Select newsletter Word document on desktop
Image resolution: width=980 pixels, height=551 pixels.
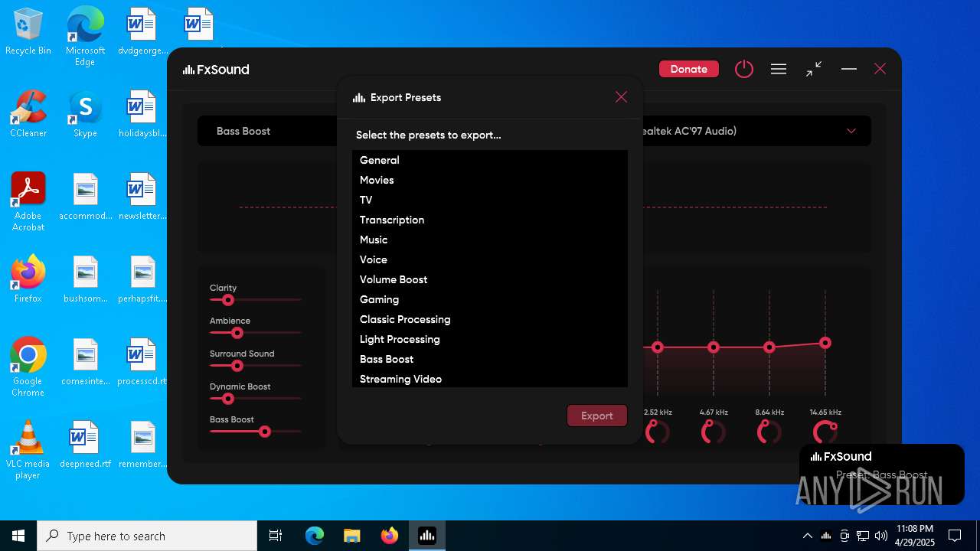coord(142,196)
